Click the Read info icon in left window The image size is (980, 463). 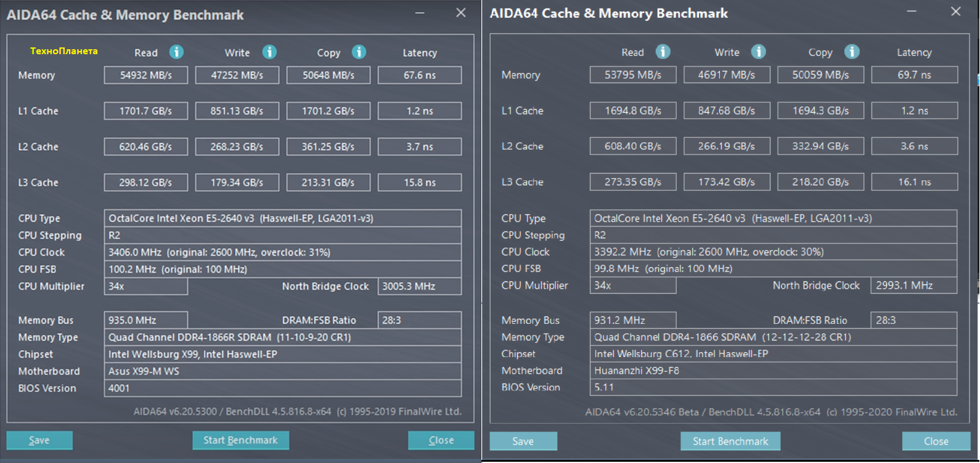pyautogui.click(x=176, y=52)
